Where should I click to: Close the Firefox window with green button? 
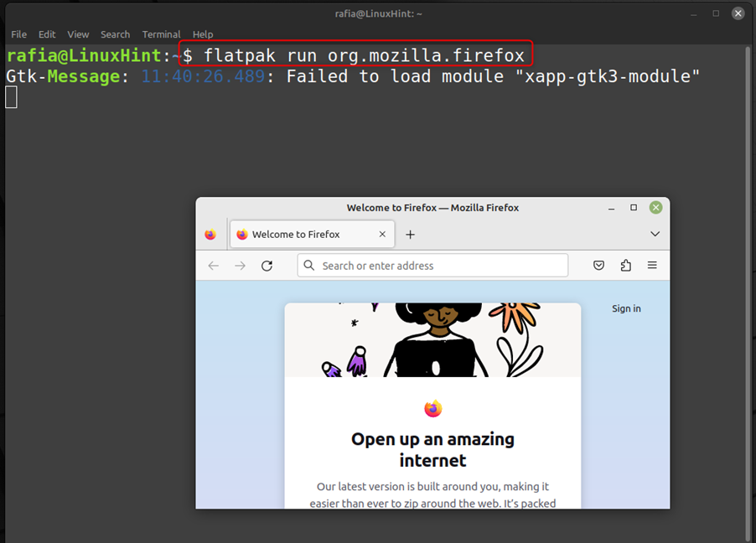pyautogui.click(x=655, y=207)
